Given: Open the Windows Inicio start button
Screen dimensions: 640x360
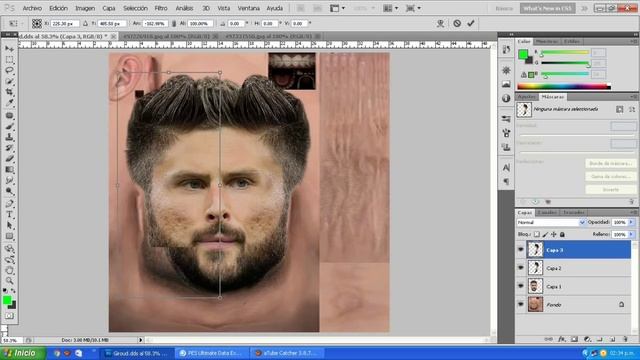Looking at the screenshot, I should click(23, 353).
